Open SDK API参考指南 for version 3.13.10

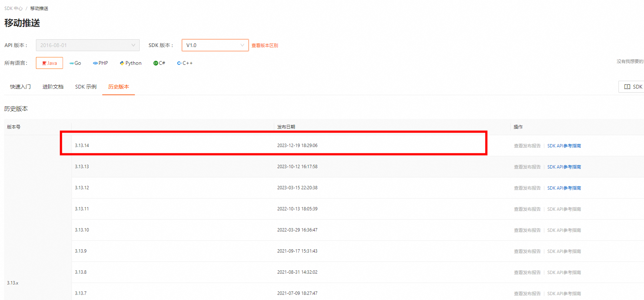coord(564,230)
